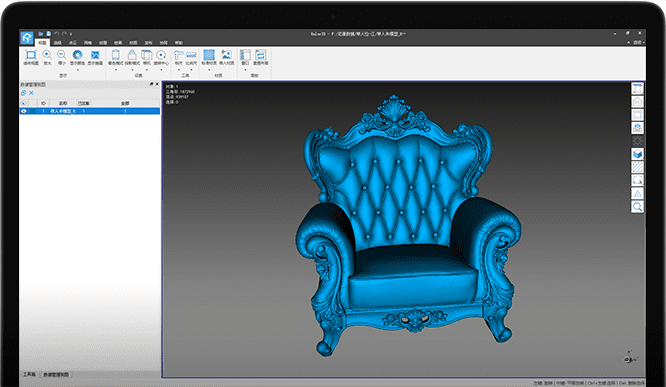
Task: Click the blue shaded cube icon in sidebar
Action: click(x=637, y=154)
